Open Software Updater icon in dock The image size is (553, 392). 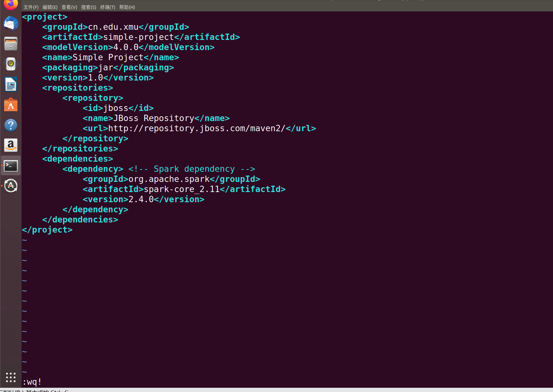pyautogui.click(x=11, y=186)
